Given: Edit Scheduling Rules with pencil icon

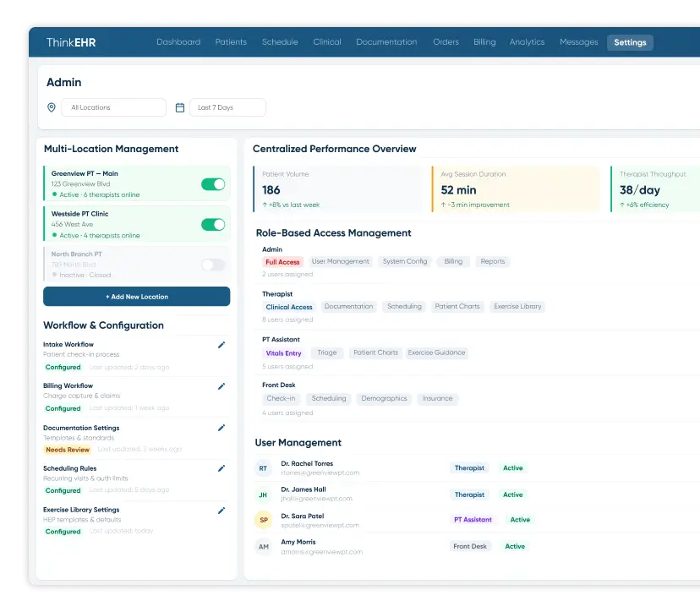Looking at the screenshot, I should [x=221, y=468].
